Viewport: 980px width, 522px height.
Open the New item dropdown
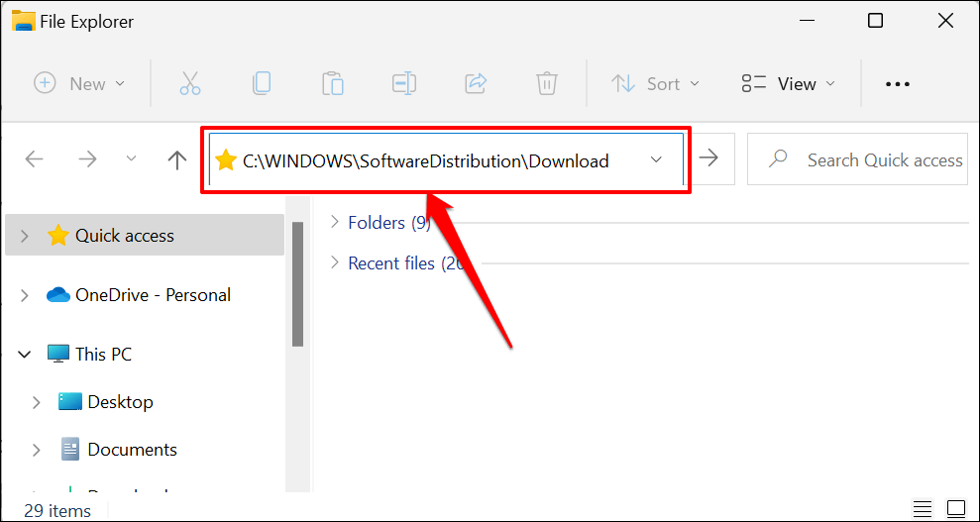(x=80, y=84)
